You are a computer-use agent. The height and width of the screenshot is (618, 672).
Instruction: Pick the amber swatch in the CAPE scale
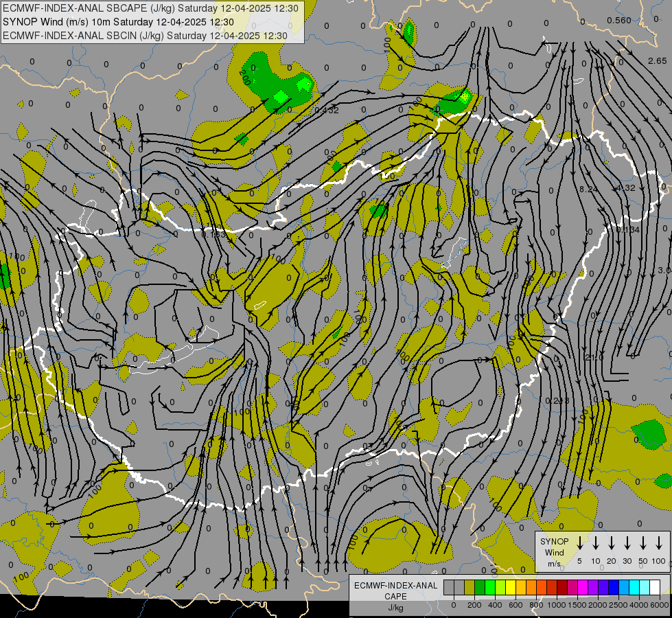tap(521, 588)
